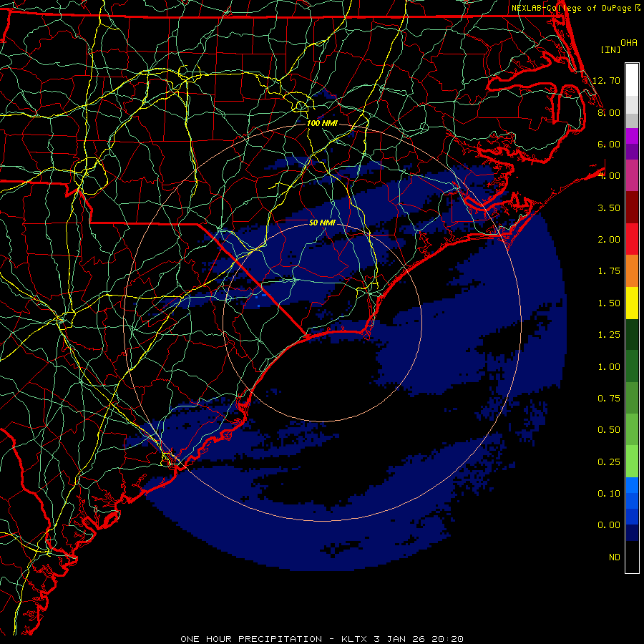Click the white swatch atop the color scale
Viewport: 644px width, 644px height.
click(632, 79)
